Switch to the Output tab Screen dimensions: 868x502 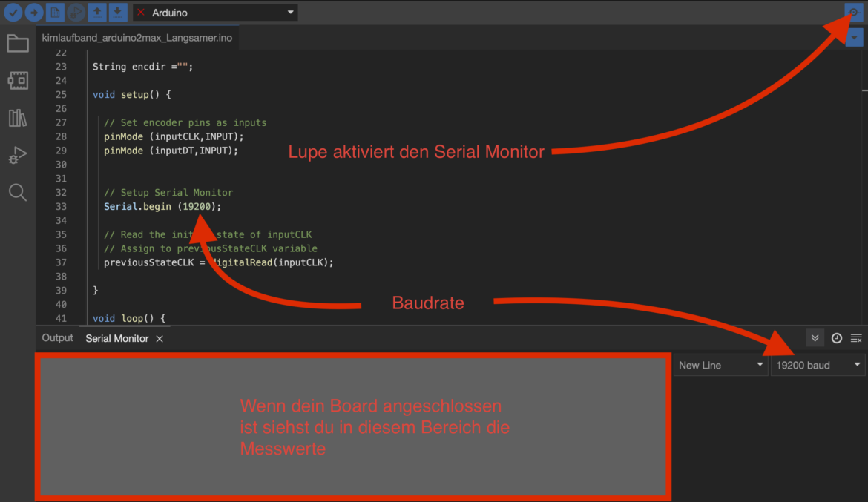[x=56, y=338]
